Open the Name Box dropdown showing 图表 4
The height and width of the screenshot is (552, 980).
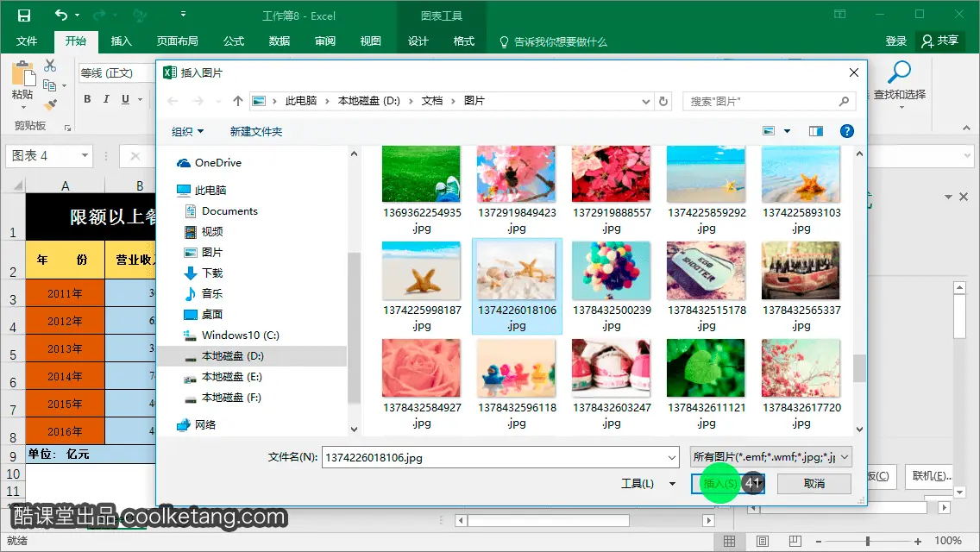pos(85,155)
